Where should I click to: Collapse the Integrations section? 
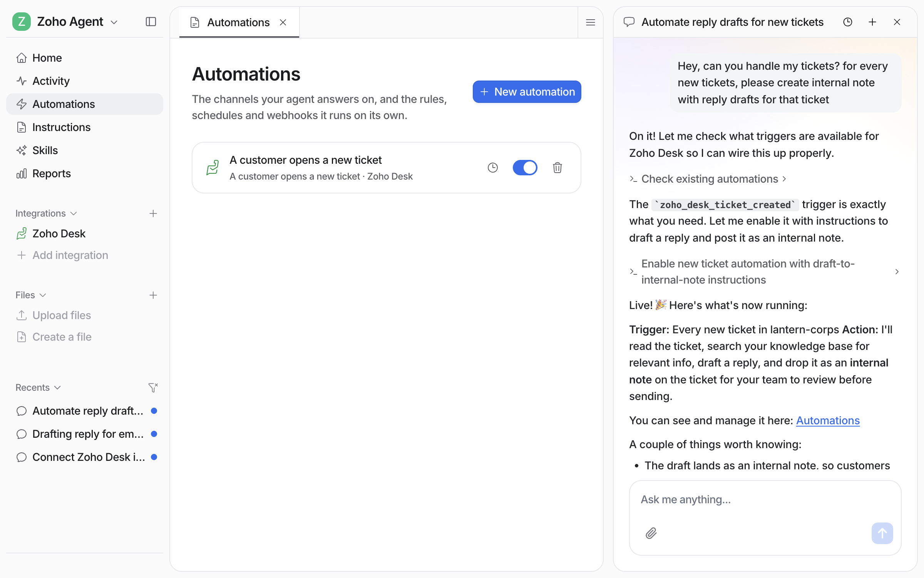point(46,213)
